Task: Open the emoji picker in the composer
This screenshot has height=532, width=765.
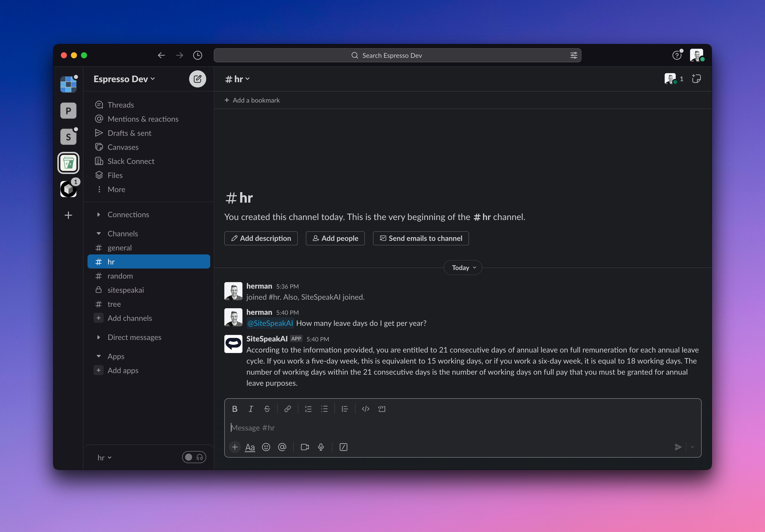Action: [266, 447]
